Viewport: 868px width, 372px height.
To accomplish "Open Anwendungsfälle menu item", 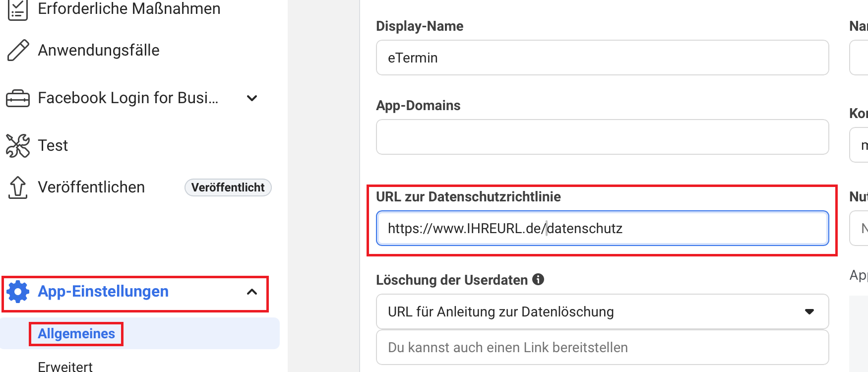I will pos(99,50).
